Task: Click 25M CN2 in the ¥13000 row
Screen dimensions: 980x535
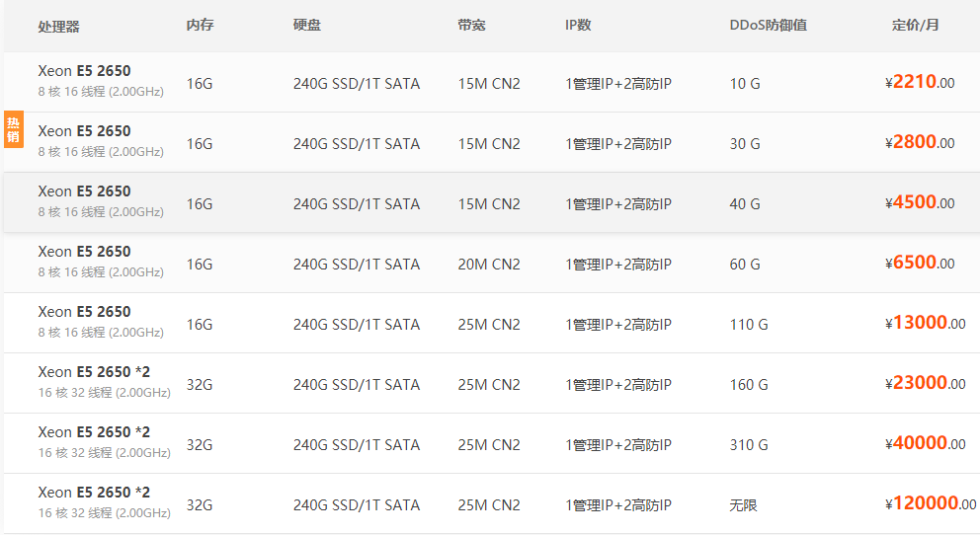Action: coord(489,325)
